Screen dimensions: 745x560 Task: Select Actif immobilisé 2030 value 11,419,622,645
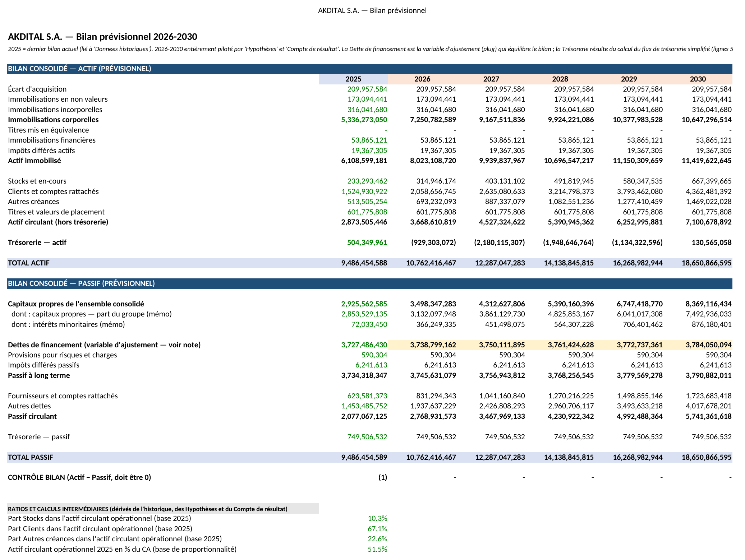point(707,161)
